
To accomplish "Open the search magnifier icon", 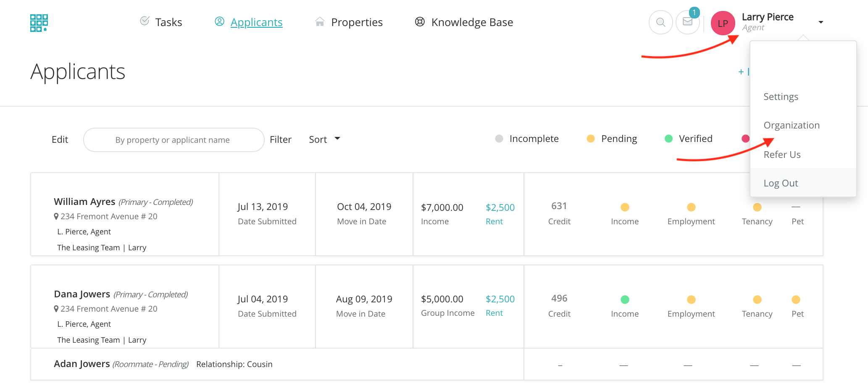I will click(x=660, y=22).
